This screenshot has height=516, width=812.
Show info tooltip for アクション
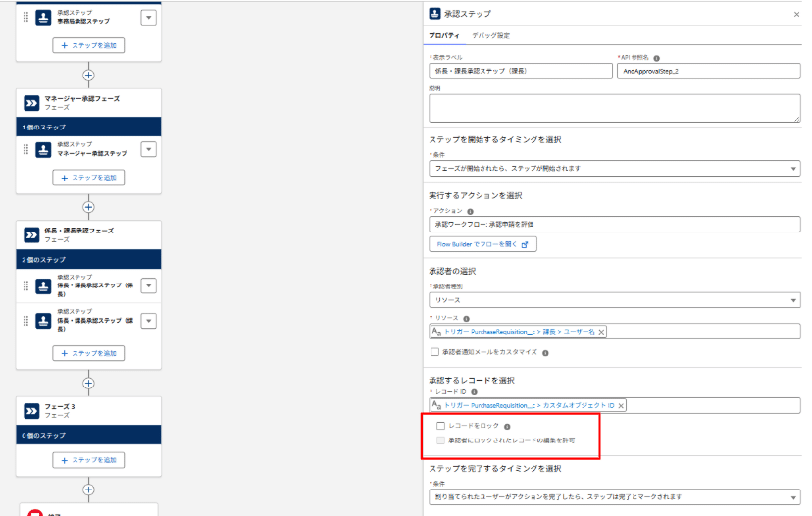point(470,211)
